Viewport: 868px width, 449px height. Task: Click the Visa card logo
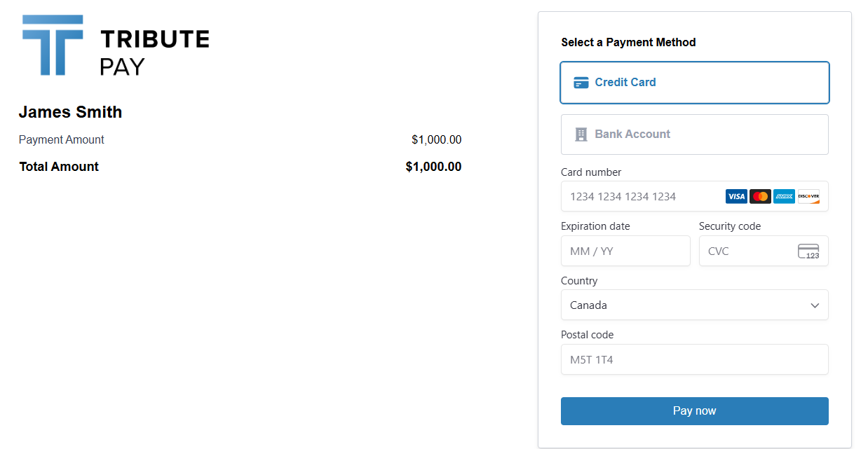[736, 197]
